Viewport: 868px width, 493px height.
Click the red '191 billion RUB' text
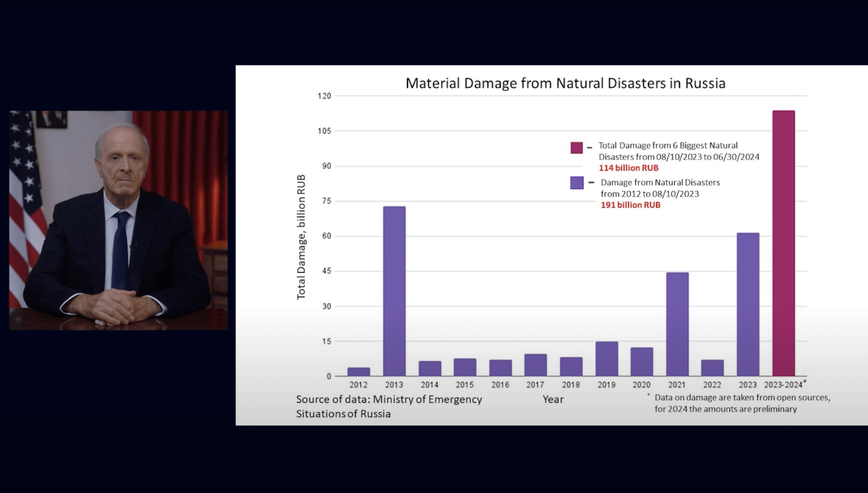pyautogui.click(x=630, y=205)
